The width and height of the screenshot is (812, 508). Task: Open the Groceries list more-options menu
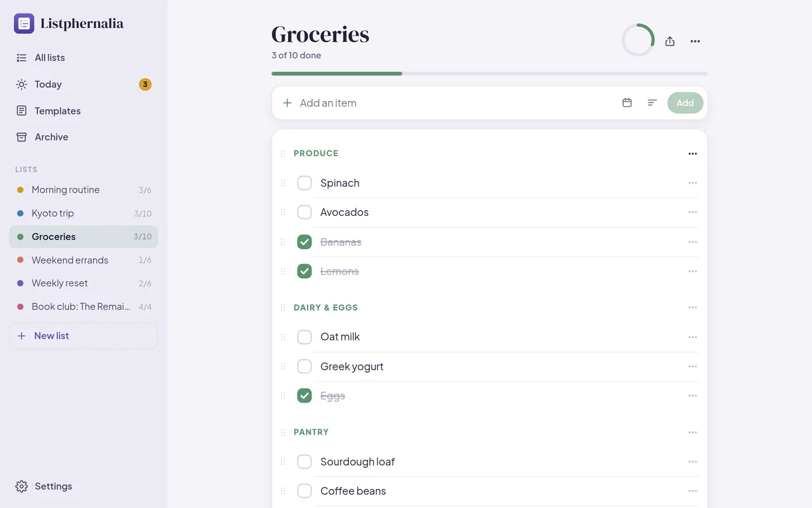(695, 41)
